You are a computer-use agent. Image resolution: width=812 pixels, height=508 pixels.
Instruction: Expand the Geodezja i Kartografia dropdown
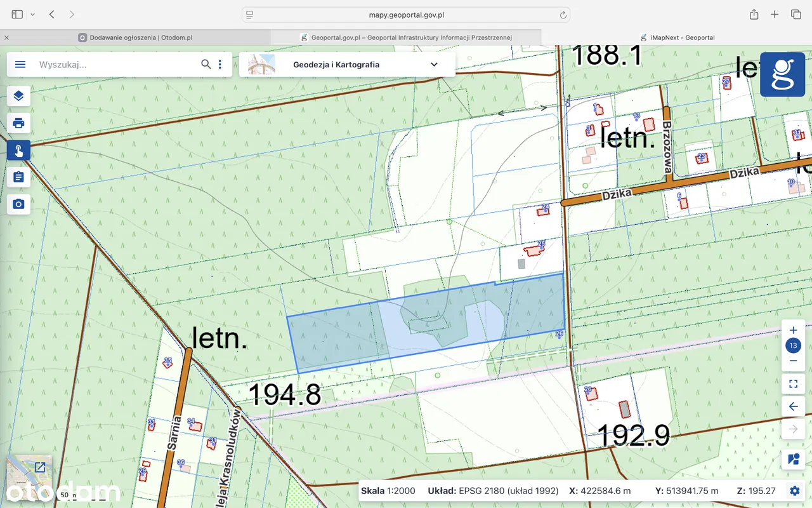point(434,64)
